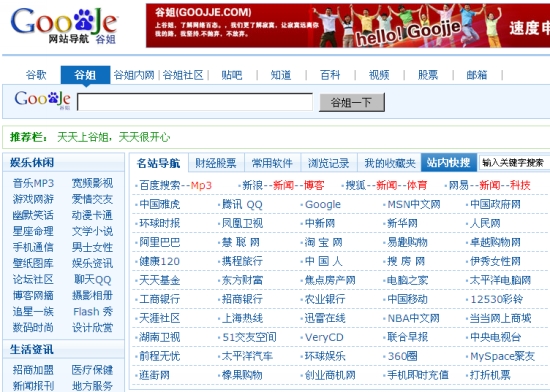
Task: Open the 博客 link after 新浪
Action: [x=314, y=185]
